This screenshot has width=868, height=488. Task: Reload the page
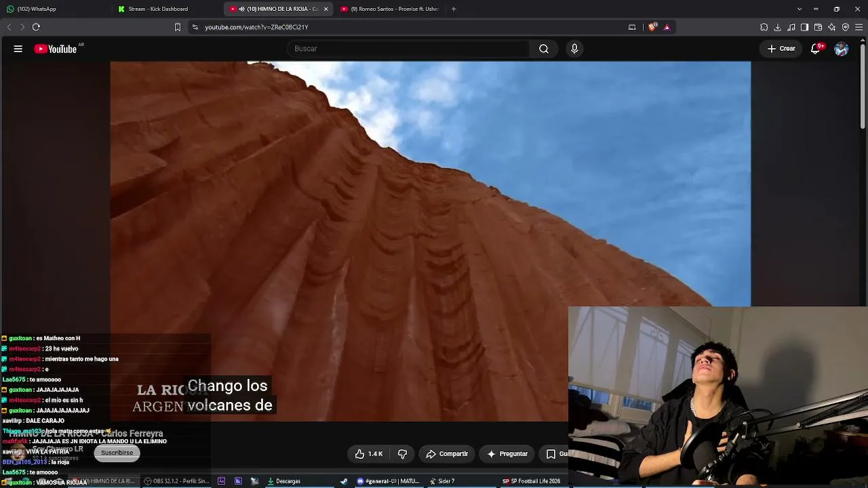pos(36,27)
